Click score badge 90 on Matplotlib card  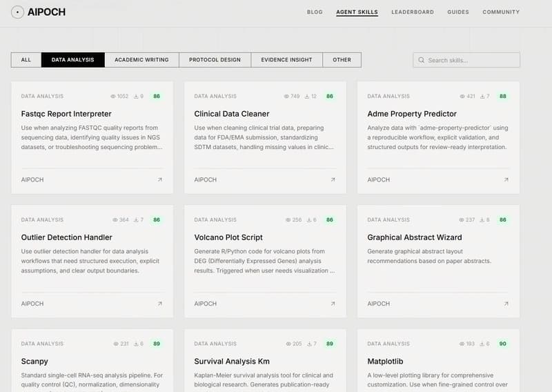pos(503,344)
